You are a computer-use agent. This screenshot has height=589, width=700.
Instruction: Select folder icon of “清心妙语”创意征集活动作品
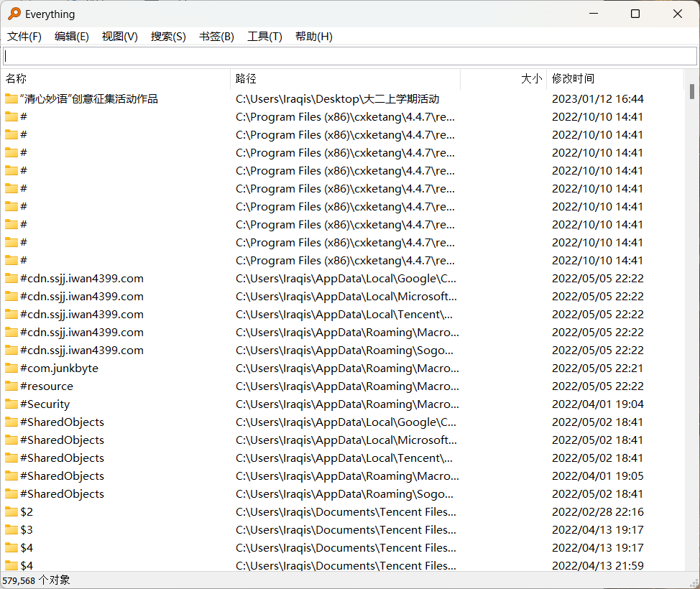(x=11, y=98)
